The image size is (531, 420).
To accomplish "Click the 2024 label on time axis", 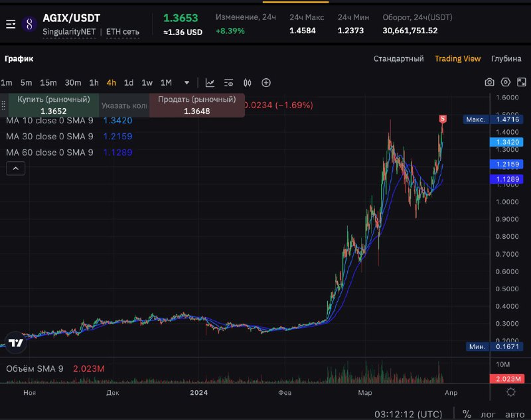I will coord(198,393).
